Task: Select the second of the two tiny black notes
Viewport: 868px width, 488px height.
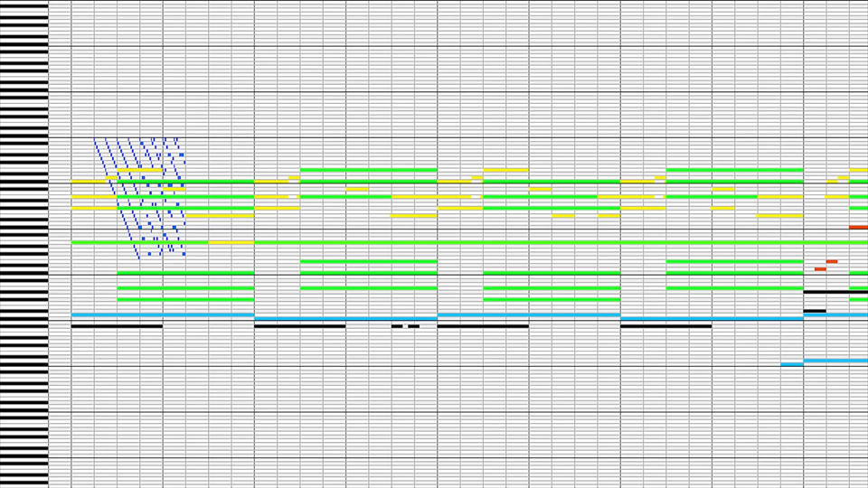Action: click(414, 326)
